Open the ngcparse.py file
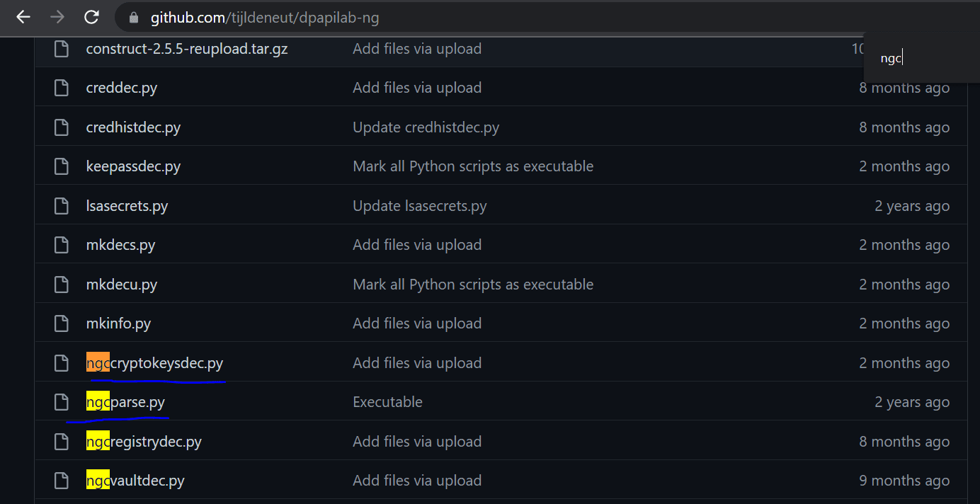The height and width of the screenshot is (504, 980). point(125,401)
